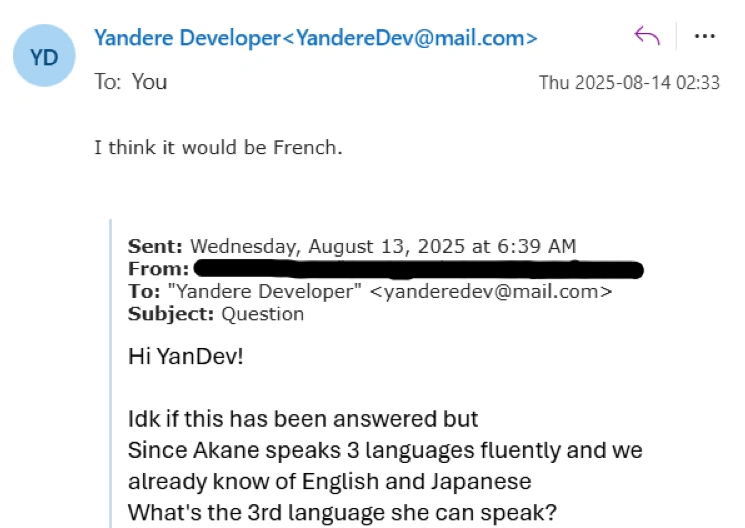Click the bold "Subject:" label
The height and width of the screenshot is (528, 745).
tap(171, 313)
